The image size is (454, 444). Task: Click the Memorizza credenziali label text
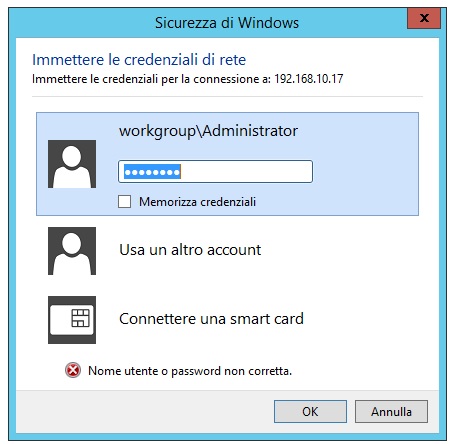[x=197, y=202]
